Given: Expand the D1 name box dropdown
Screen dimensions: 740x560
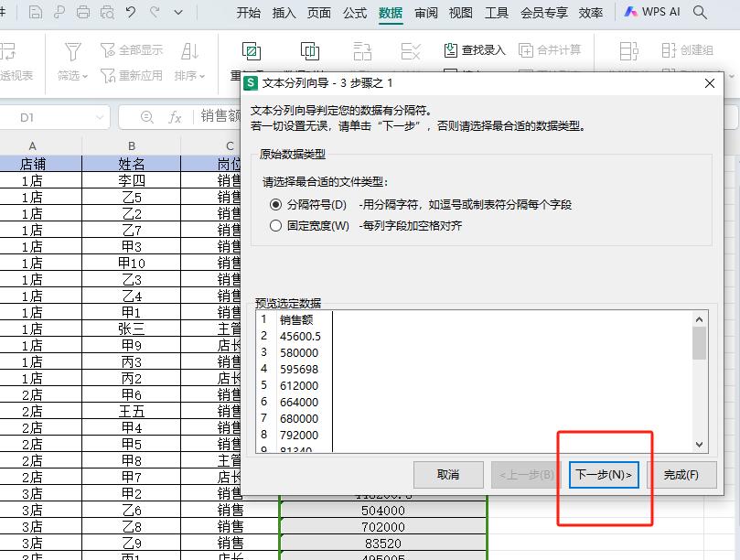Looking at the screenshot, I should 100,117.
